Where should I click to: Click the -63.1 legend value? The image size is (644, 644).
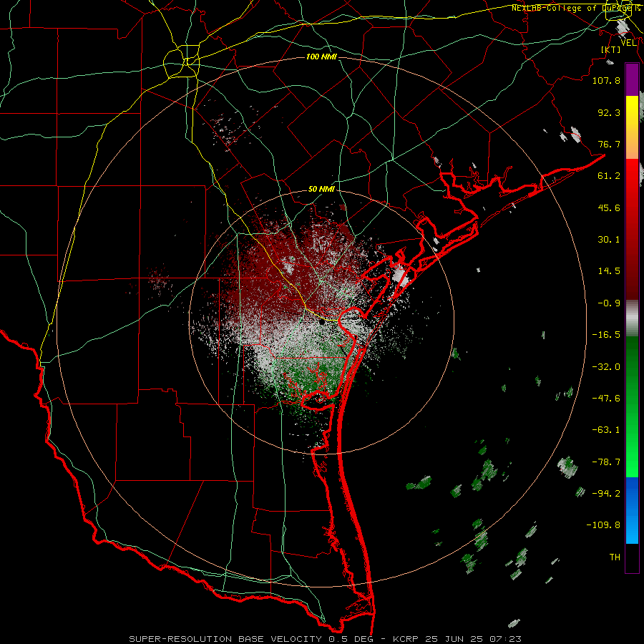[606, 430]
